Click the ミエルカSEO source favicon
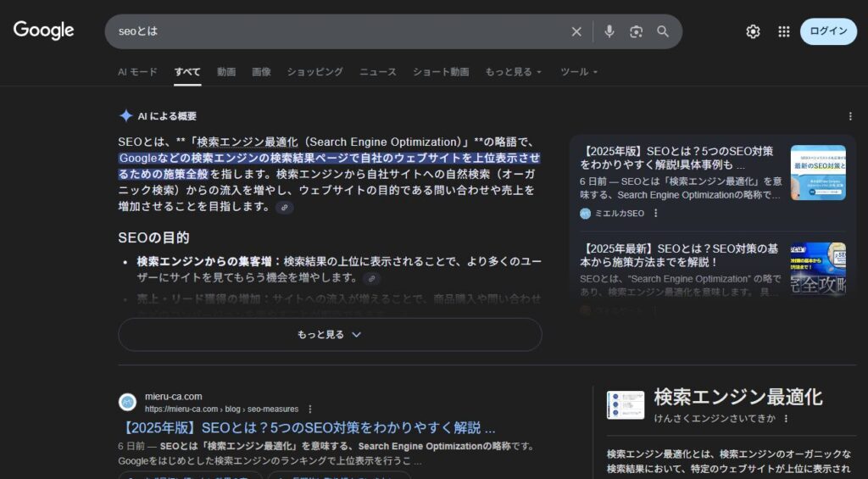This screenshot has width=868, height=479. pyautogui.click(x=585, y=213)
